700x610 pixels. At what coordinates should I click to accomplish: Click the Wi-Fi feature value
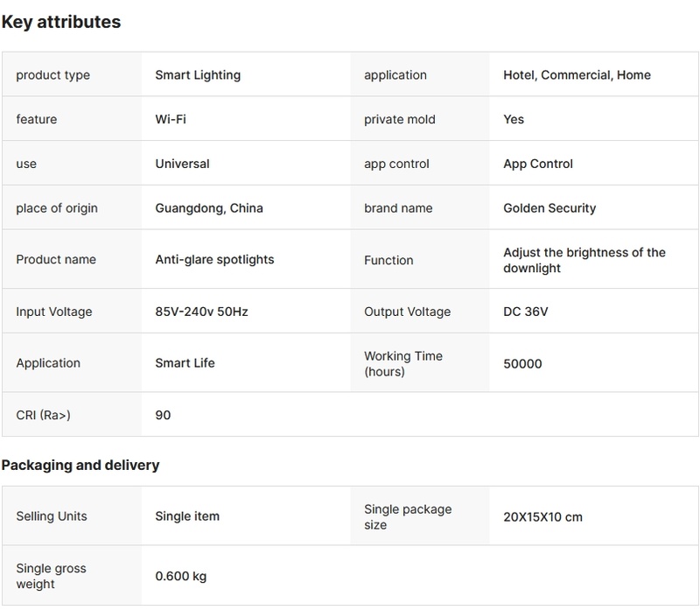(x=171, y=119)
